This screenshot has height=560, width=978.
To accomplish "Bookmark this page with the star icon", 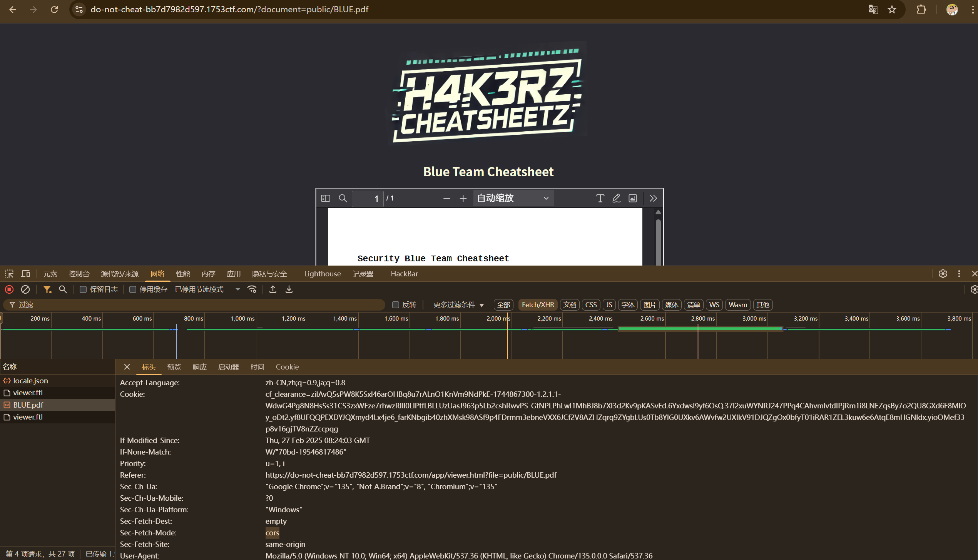I will (x=892, y=10).
